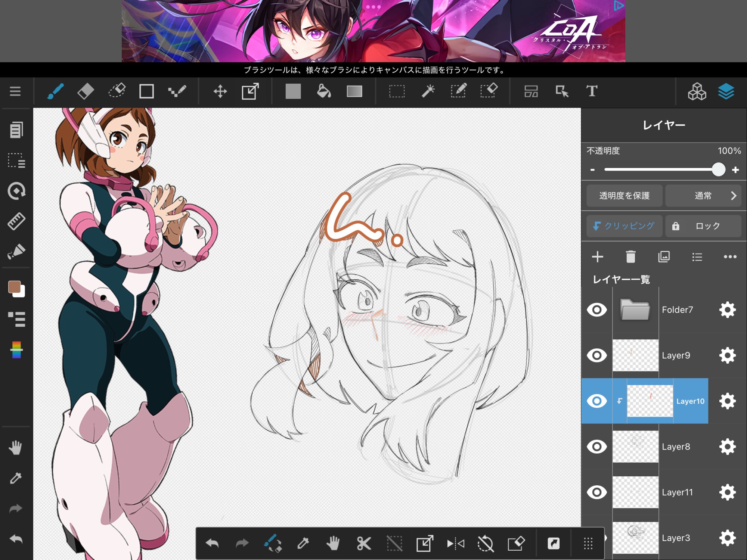Open the 通常 blend mode dropdown
The width and height of the screenshot is (747, 560).
point(703,196)
